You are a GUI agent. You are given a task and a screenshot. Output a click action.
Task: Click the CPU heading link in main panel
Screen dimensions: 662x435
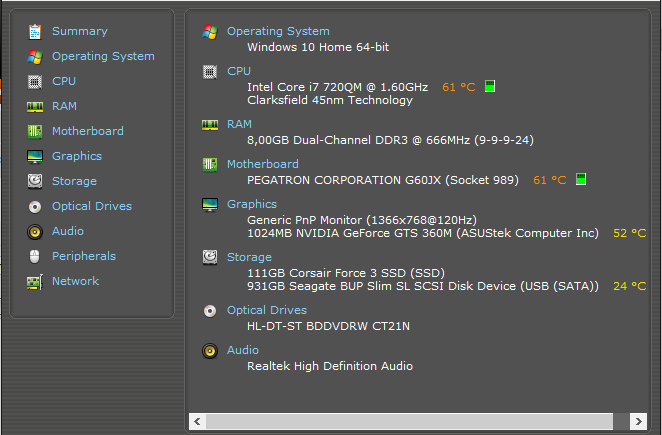(239, 71)
